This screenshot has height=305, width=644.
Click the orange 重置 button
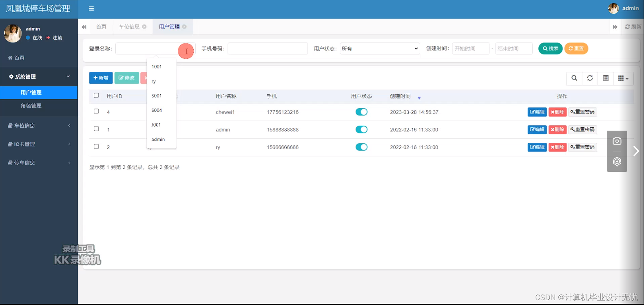576,49
